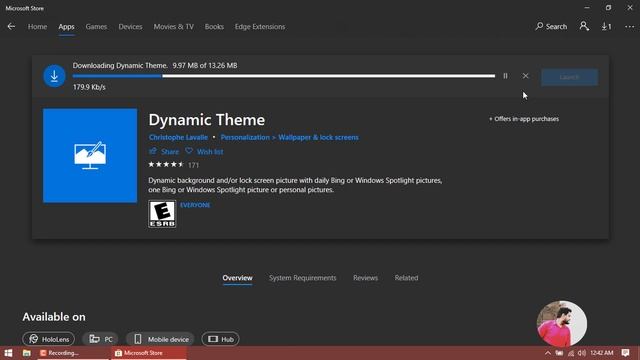
Task: Go back with the arrow icon
Action: tap(11, 27)
